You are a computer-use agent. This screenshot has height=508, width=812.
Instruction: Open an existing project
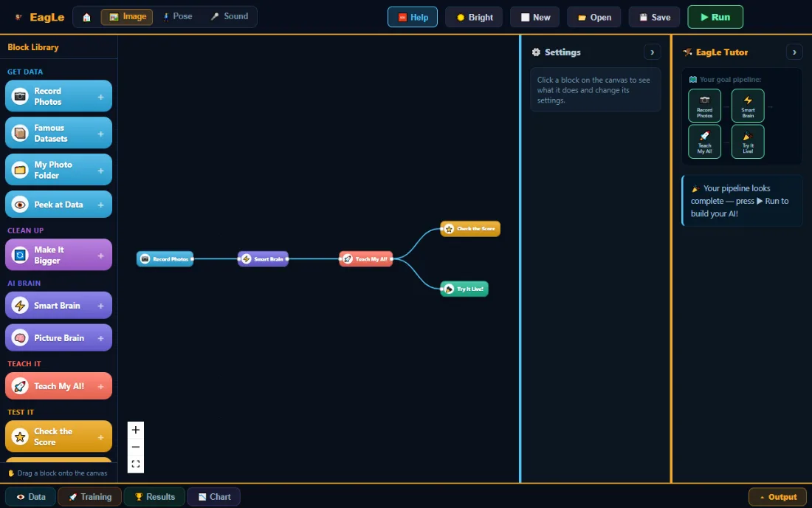pos(594,17)
